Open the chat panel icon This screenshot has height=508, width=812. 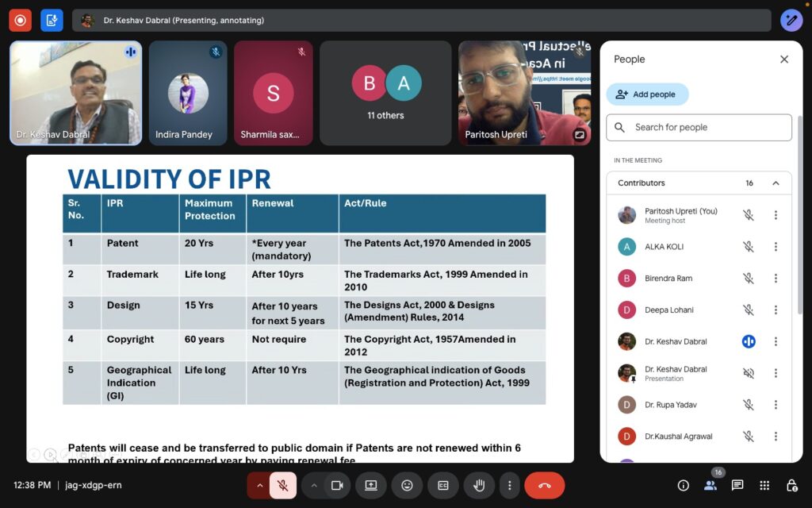(x=737, y=485)
